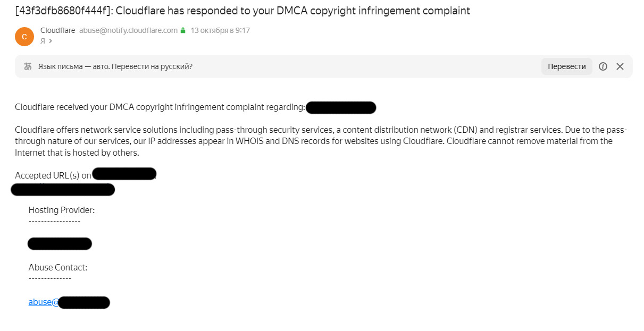The height and width of the screenshot is (331, 644).
Task: Open the abuse@ contact email link
Action: click(x=44, y=302)
